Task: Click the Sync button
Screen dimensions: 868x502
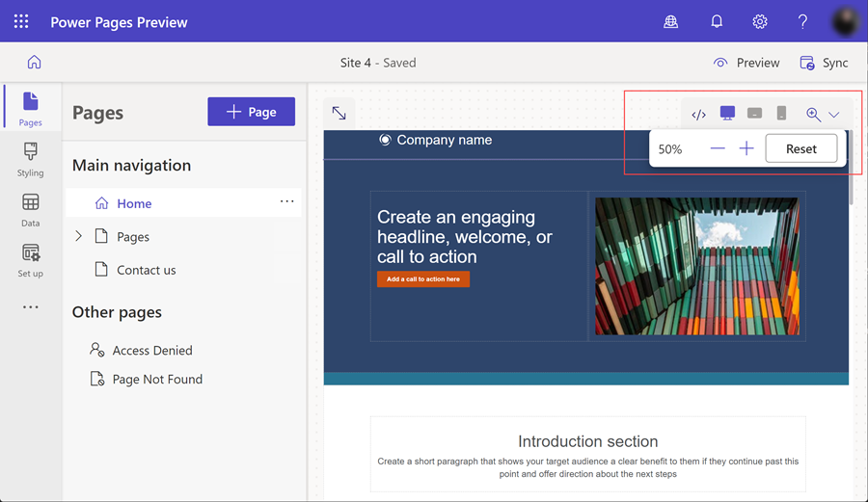Action: [824, 63]
